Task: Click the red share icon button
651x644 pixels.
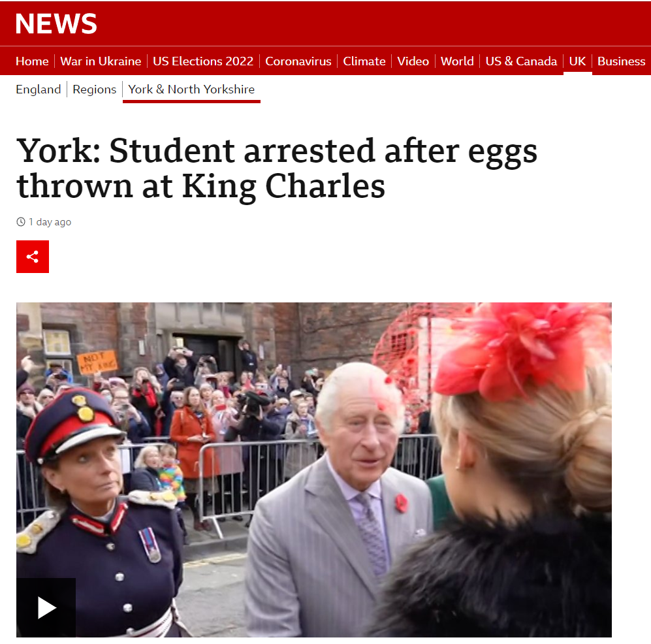Action: [33, 257]
